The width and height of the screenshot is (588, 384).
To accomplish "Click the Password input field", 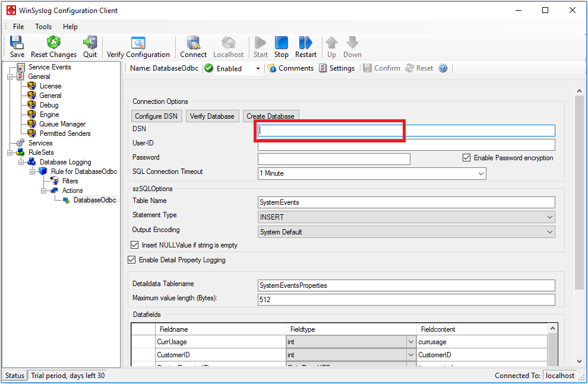I will tap(334, 159).
